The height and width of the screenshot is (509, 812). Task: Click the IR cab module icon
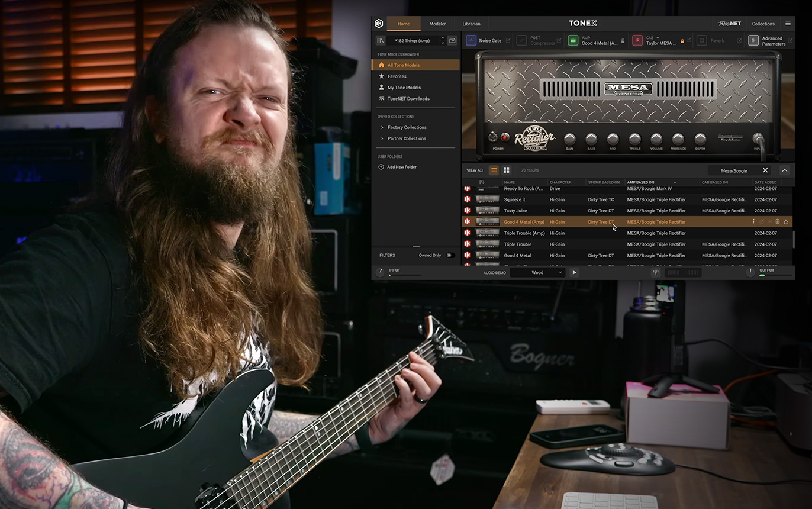pyautogui.click(x=637, y=40)
